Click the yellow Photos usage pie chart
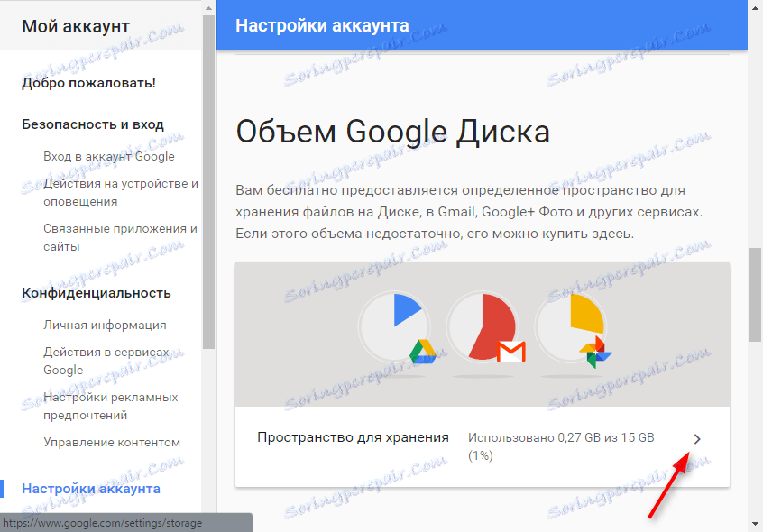 571,326
